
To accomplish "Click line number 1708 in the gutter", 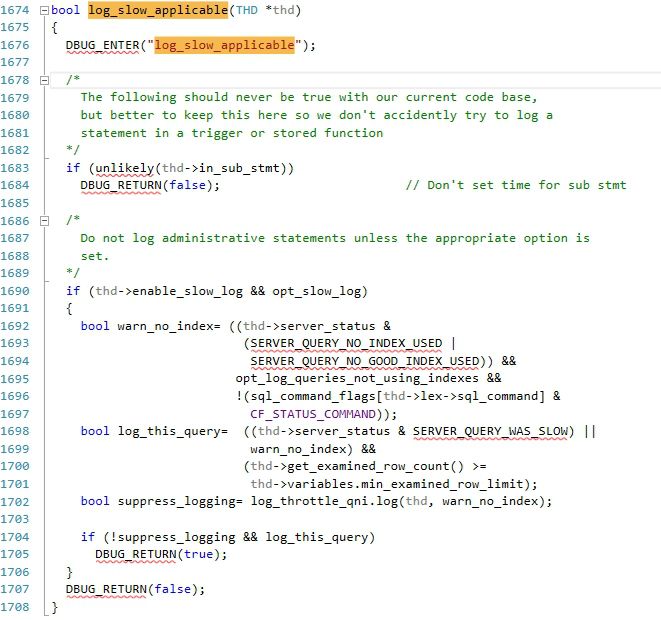I will pos(15,607).
